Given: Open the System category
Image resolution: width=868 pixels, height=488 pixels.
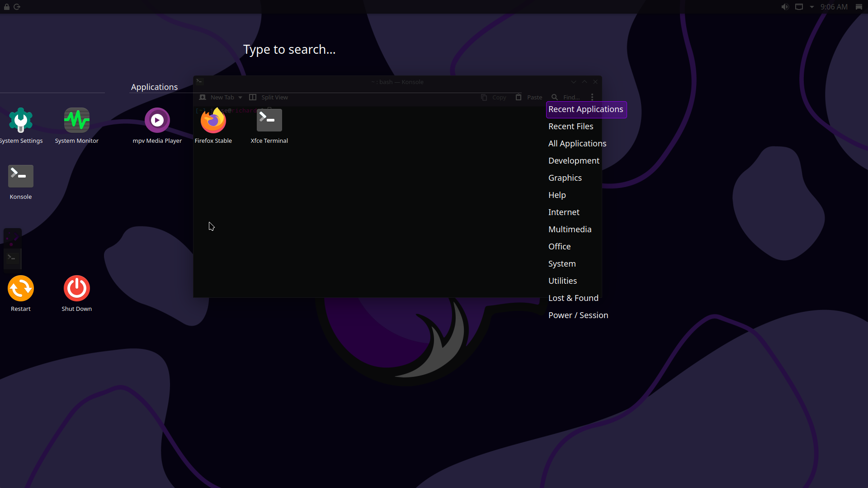Looking at the screenshot, I should click(562, 264).
